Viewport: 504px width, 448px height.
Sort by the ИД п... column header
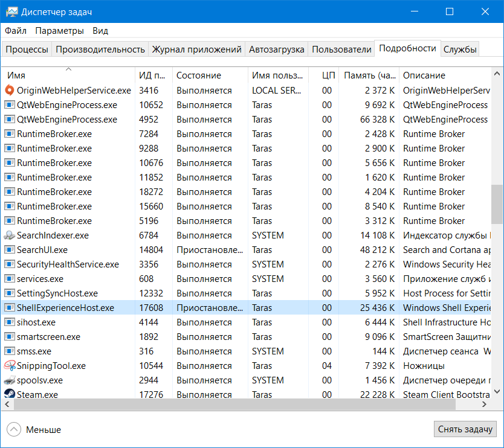[x=153, y=75]
